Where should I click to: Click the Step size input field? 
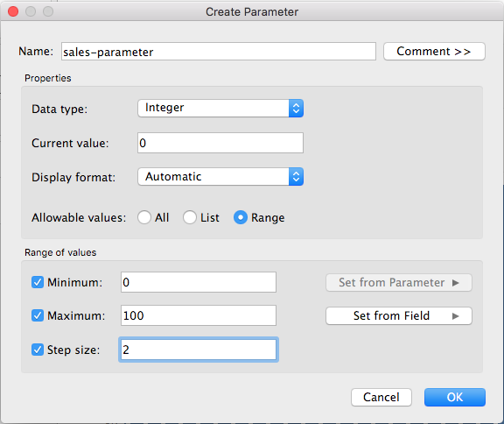199,350
